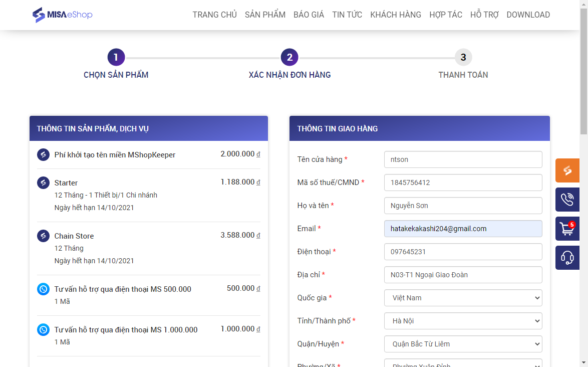Click the Tên cửa hàng input field
The width and height of the screenshot is (588, 367).
pyautogui.click(x=463, y=159)
